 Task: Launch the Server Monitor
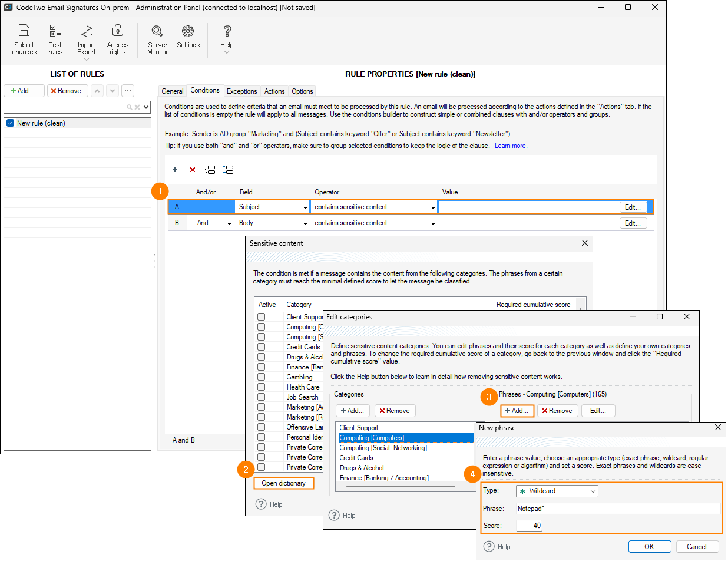tap(157, 39)
